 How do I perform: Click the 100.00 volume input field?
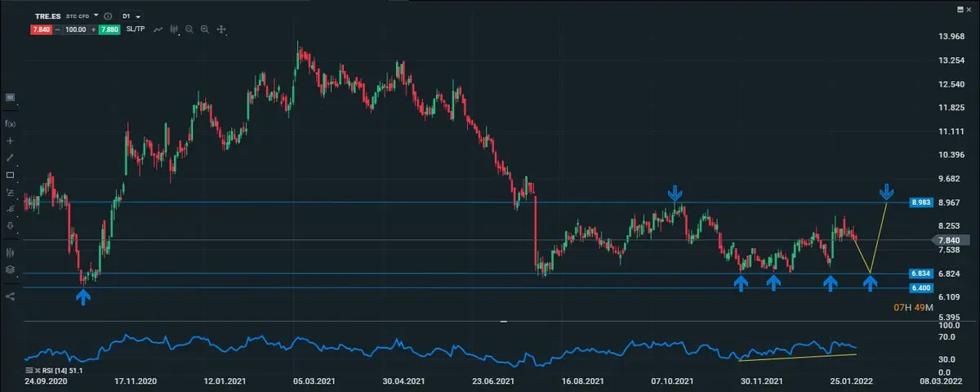tap(76, 29)
